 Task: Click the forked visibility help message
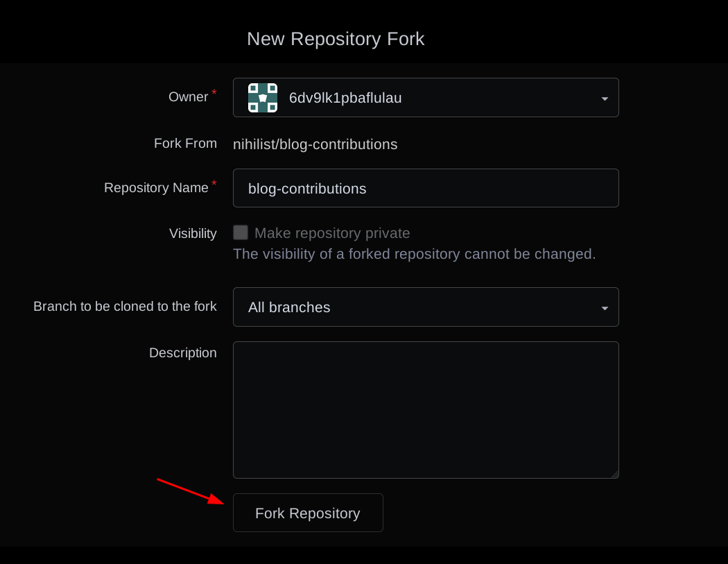point(414,254)
